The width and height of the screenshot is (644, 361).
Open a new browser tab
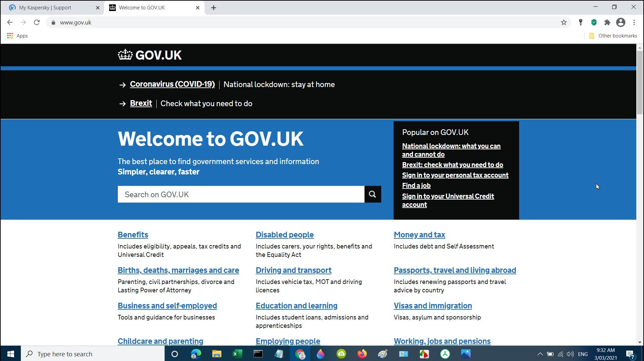point(214,8)
